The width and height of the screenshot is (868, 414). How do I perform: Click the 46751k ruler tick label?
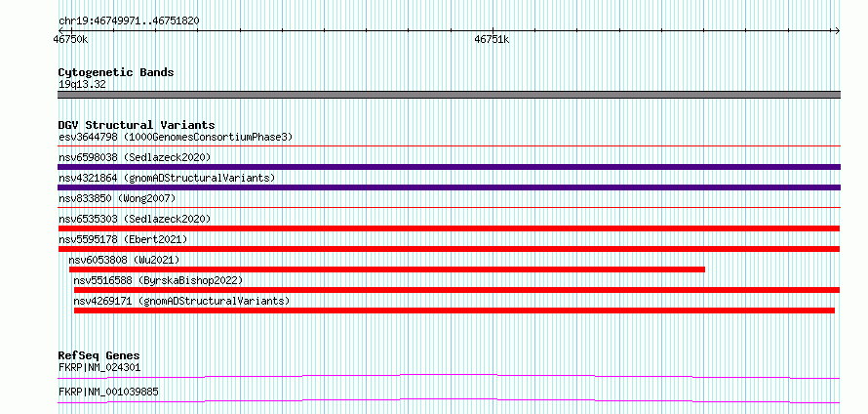[493, 40]
